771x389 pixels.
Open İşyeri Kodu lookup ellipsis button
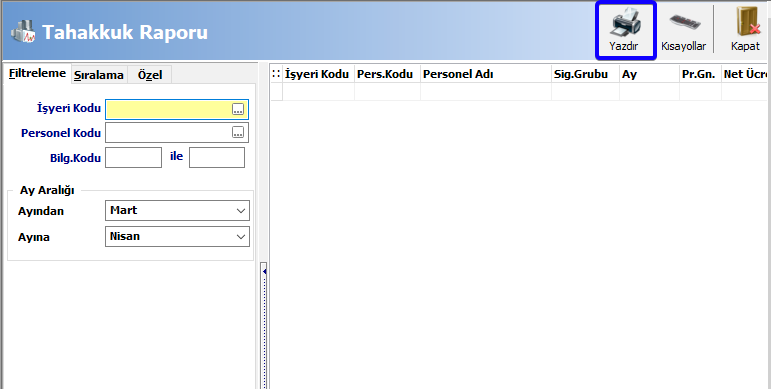click(x=238, y=110)
